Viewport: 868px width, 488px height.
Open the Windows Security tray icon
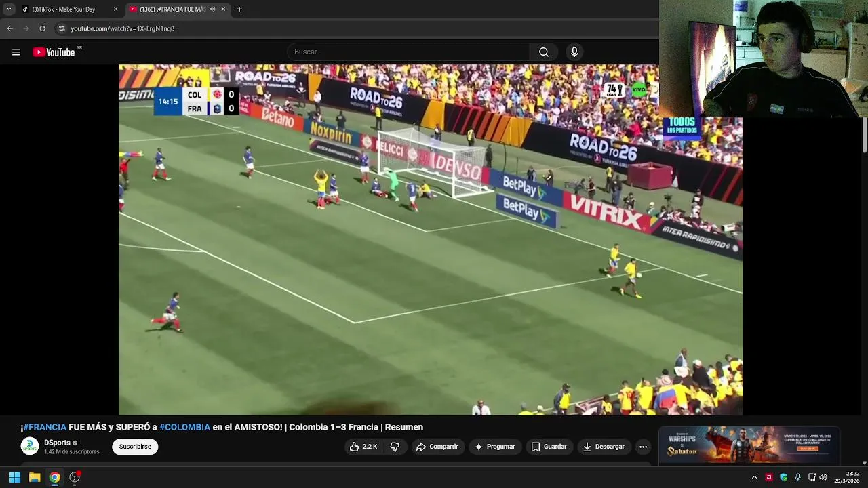coord(783,477)
